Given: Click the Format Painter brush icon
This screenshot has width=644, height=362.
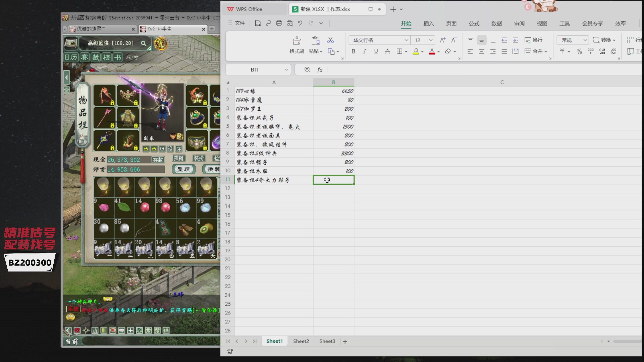Looking at the screenshot, I should [297, 41].
